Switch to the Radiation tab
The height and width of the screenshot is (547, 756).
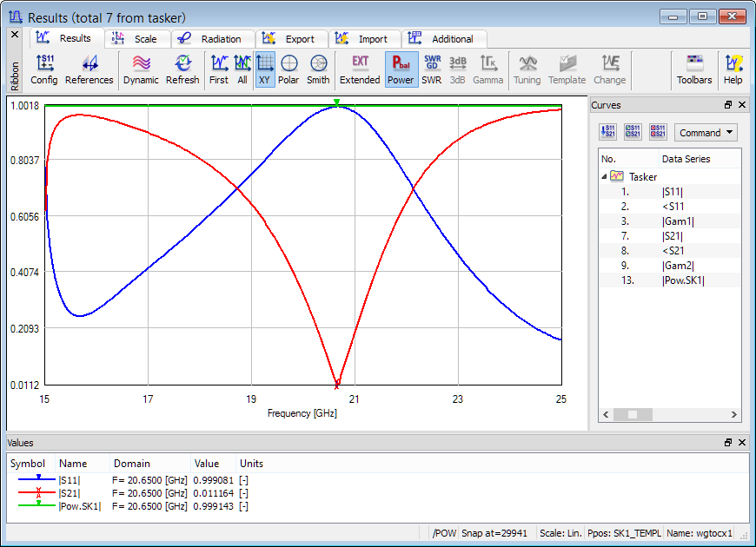[x=212, y=39]
